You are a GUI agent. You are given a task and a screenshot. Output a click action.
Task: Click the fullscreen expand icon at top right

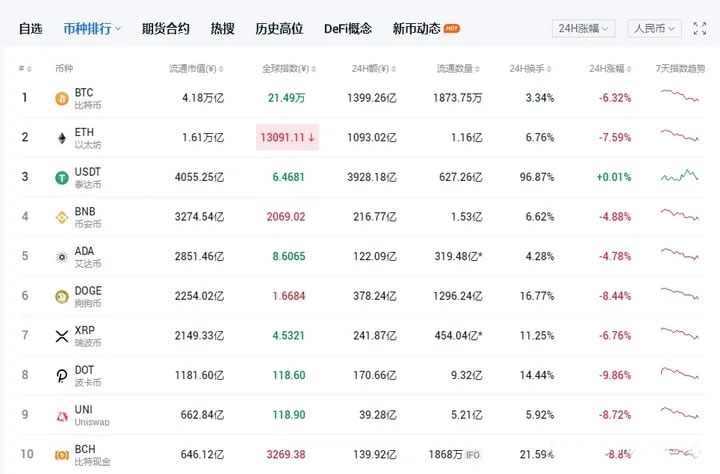point(699,29)
